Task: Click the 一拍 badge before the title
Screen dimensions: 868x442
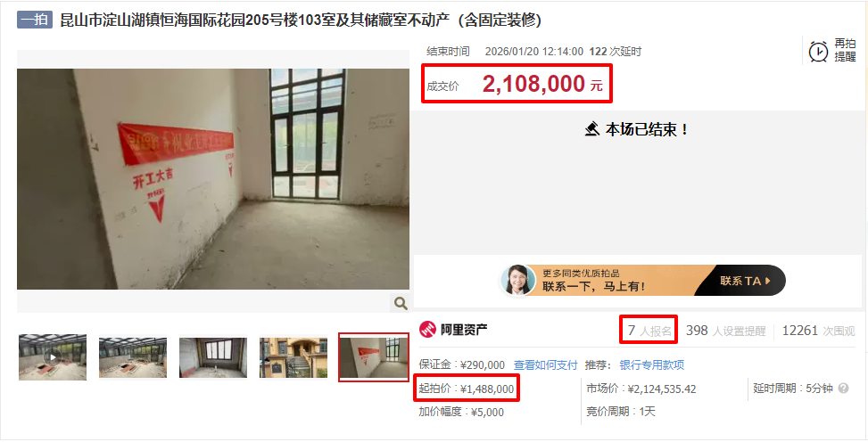Action: point(34,20)
